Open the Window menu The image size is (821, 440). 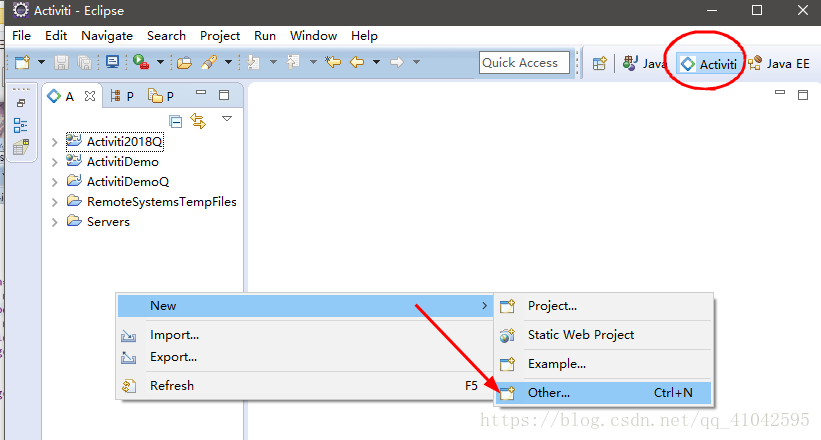tap(314, 36)
